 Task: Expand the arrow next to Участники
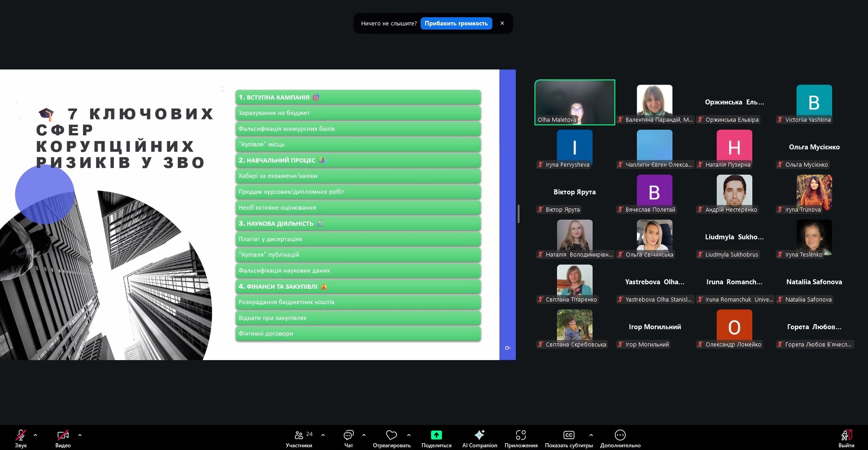coord(323,435)
